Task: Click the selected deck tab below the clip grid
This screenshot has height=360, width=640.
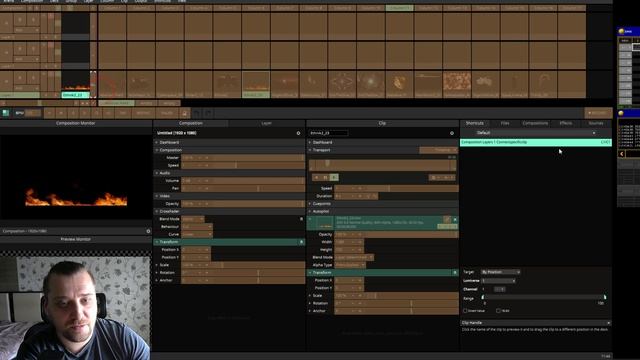Action: [116, 103]
